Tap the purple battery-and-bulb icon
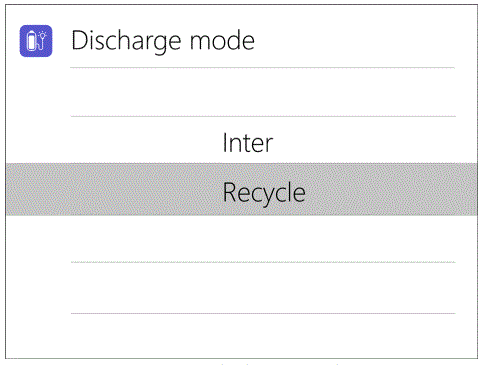This screenshot has height=365, width=483. click(36, 41)
